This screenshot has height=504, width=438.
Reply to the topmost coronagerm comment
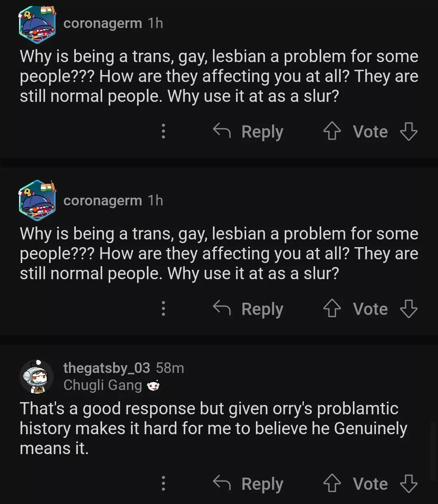pos(248,131)
